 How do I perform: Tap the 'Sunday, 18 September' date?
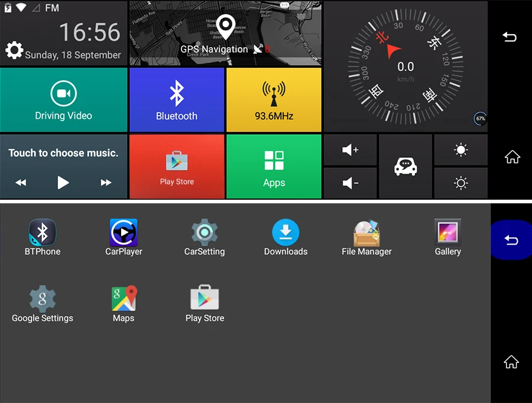[x=73, y=55]
